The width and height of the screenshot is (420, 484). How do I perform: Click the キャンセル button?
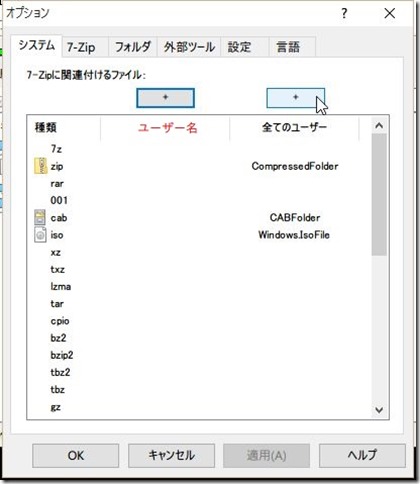[171, 456]
